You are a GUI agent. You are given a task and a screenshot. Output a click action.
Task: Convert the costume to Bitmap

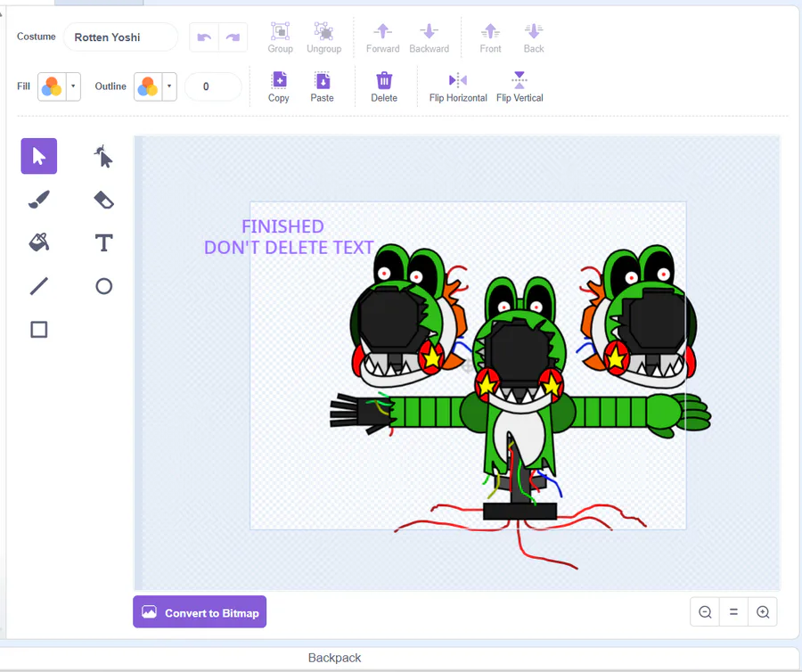(x=200, y=611)
